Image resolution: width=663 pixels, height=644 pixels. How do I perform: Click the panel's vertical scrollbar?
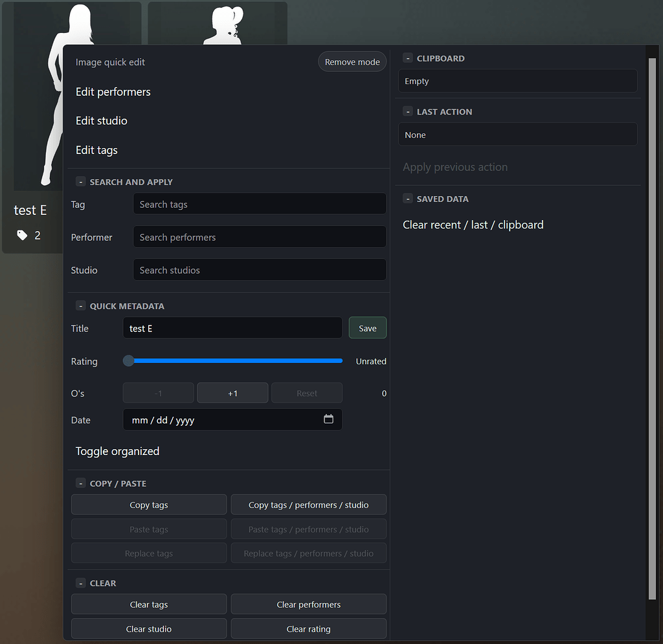[652, 329]
